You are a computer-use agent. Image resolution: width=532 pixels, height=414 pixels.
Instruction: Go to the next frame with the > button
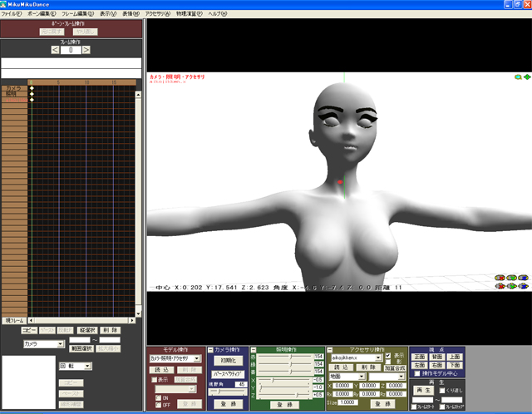86,50
